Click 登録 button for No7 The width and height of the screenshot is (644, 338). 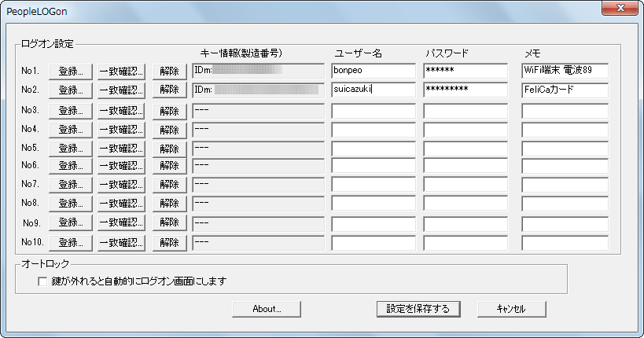click(71, 185)
